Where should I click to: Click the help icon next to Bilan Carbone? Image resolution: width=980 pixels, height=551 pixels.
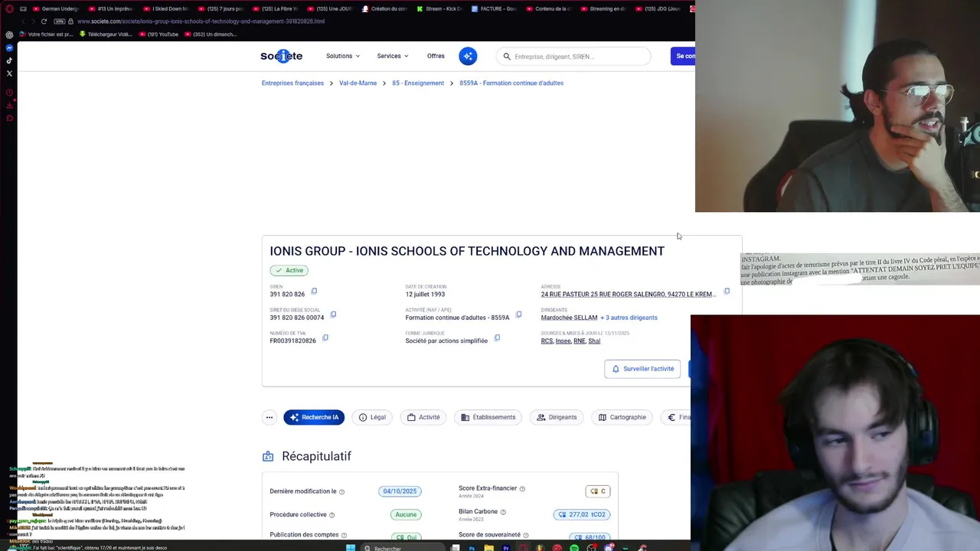click(x=503, y=512)
